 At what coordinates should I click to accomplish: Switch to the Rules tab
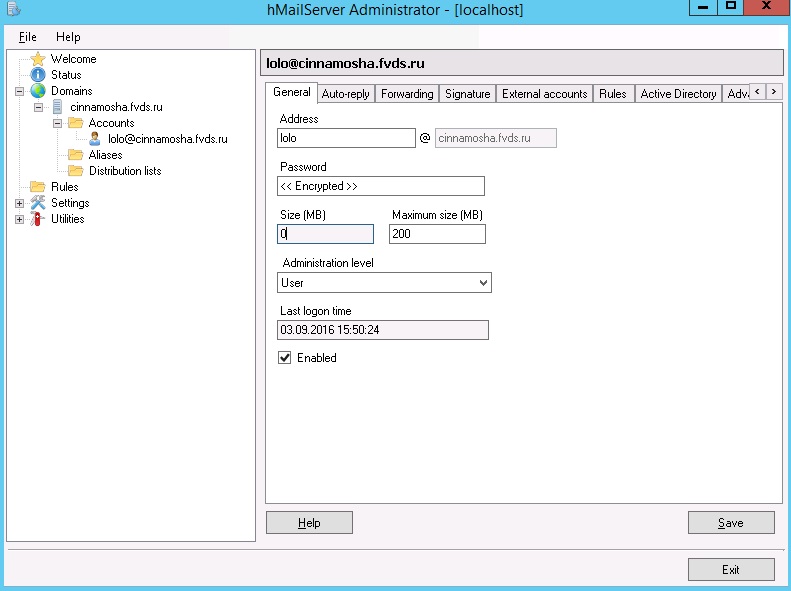(613, 94)
